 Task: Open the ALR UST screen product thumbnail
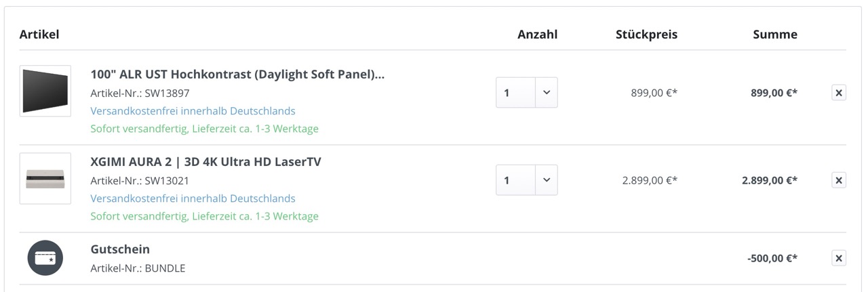pos(45,91)
